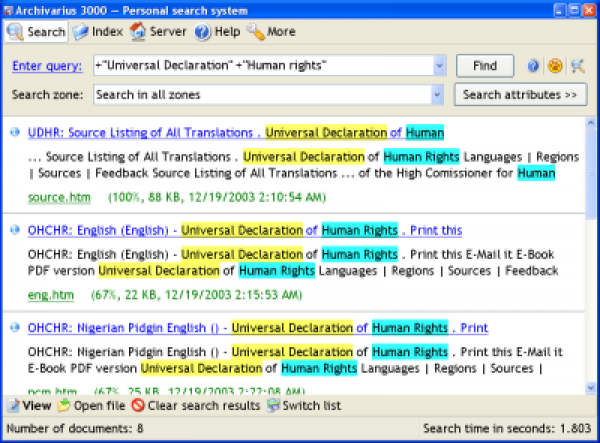This screenshot has width=600, height=443.
Task: Expand the query history dropdown arrow
Action: 439,66
